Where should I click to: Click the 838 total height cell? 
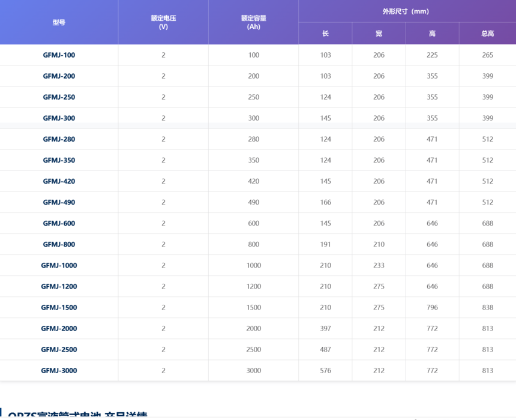[487, 307]
